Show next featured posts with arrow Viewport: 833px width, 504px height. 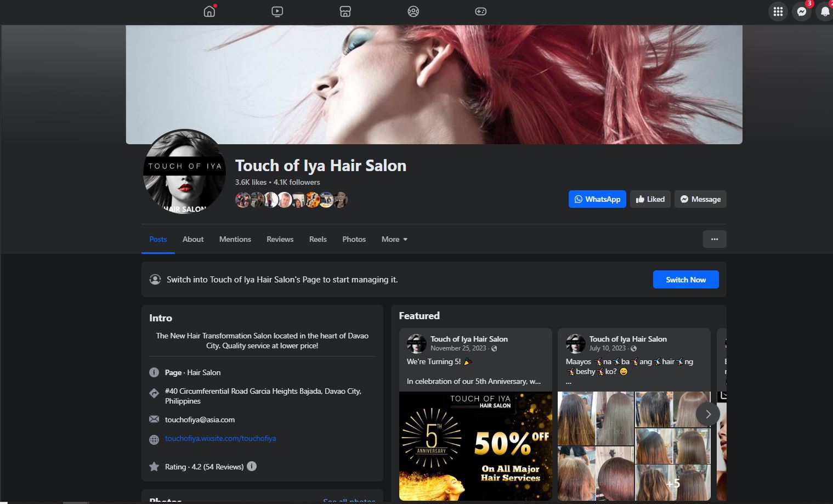[708, 414]
